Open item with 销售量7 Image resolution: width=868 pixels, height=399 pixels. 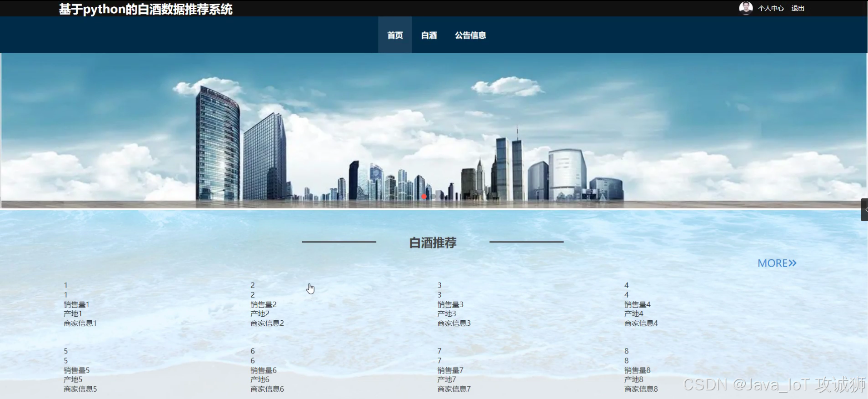coord(450,370)
